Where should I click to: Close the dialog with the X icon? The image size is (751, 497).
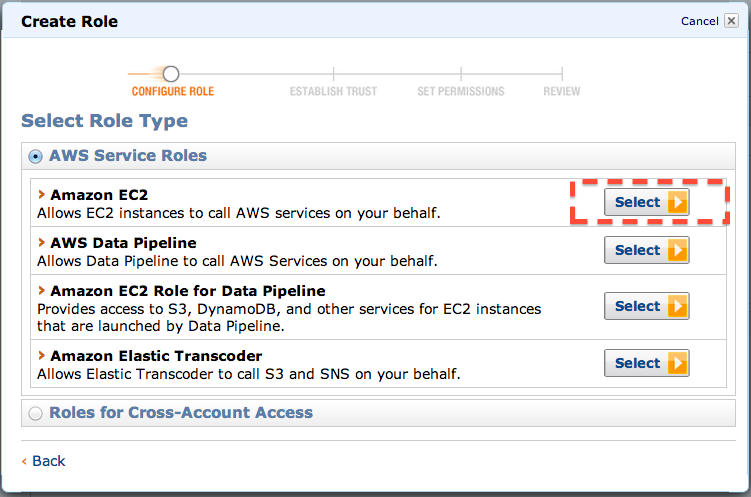[731, 21]
